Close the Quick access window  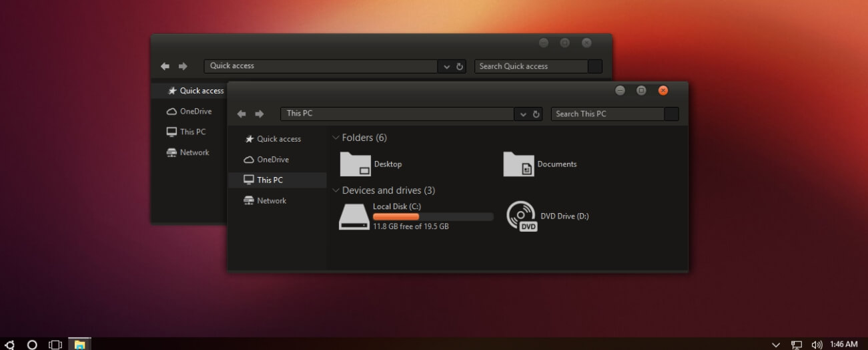coord(586,43)
